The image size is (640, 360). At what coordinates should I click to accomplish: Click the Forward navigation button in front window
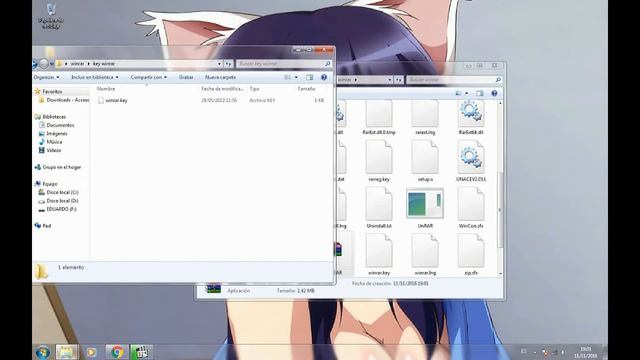pyautogui.click(x=44, y=64)
